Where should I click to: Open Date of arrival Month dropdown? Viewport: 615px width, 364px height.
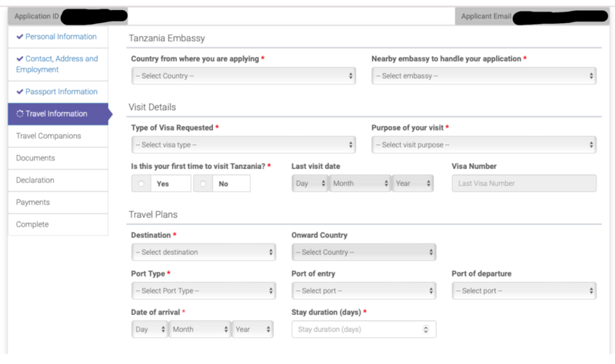[200, 329]
